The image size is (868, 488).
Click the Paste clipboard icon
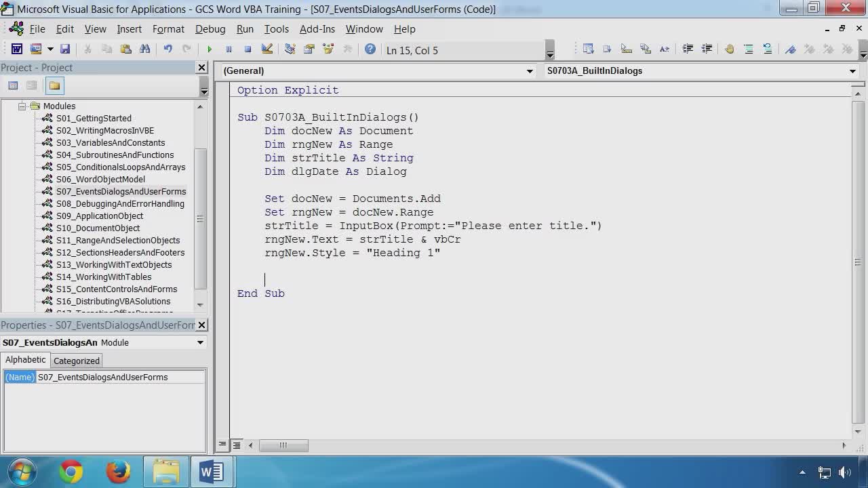(x=125, y=49)
